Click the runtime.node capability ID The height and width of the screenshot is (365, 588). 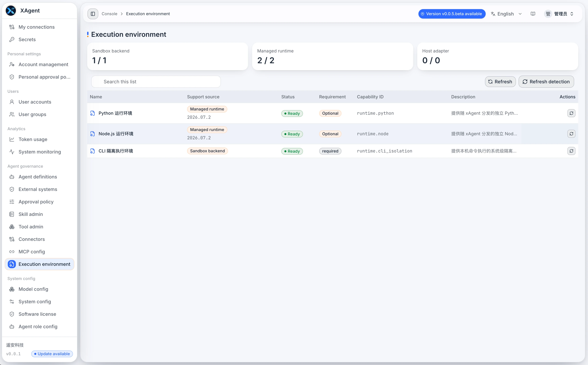(373, 134)
